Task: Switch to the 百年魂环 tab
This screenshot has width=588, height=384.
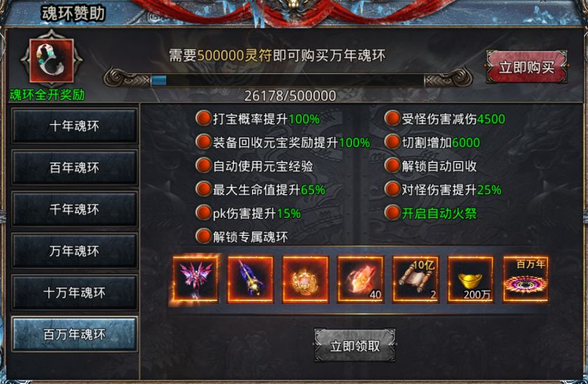Action: click(x=74, y=168)
